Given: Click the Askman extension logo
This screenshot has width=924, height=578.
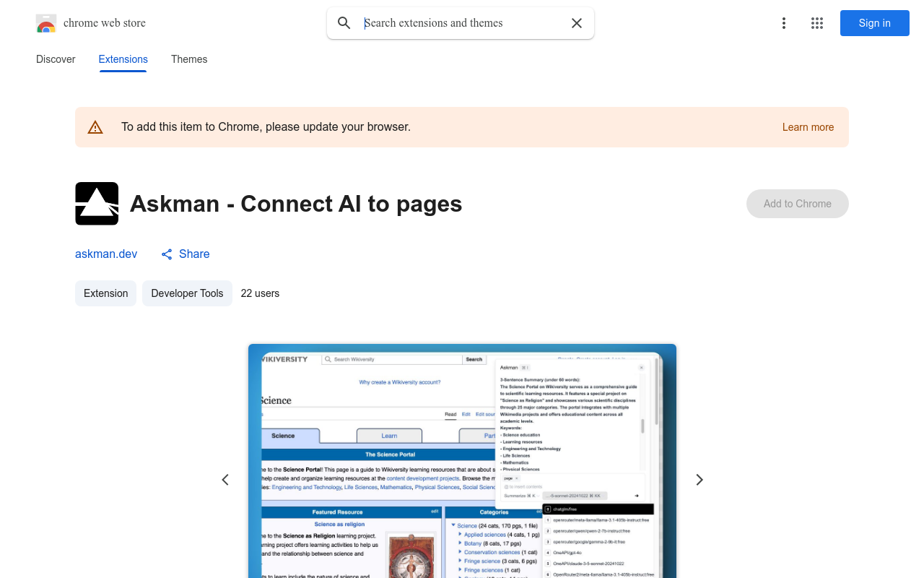Looking at the screenshot, I should 97,204.
